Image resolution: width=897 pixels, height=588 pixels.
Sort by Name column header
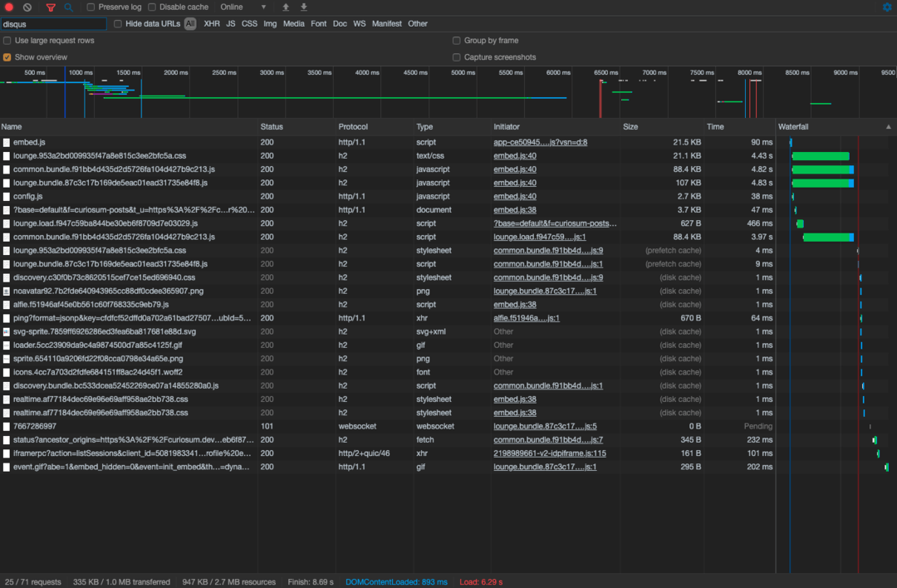[129, 127]
